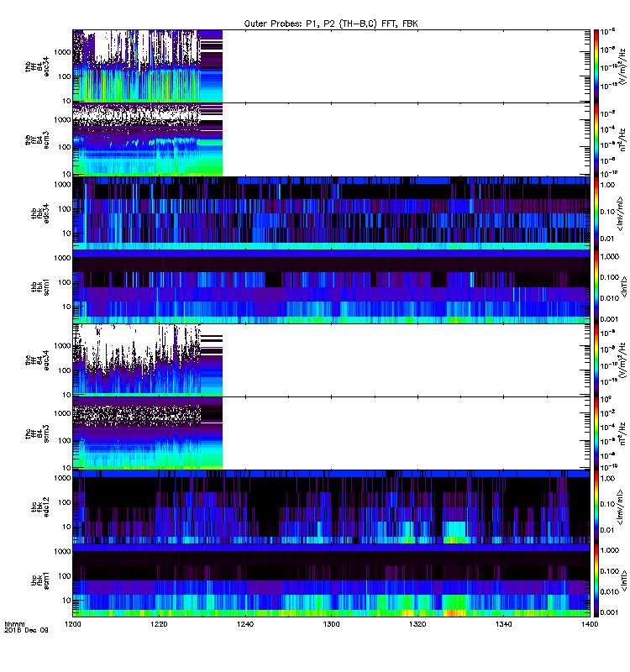630x672 pixels.
Task: Click the color bar of thb eac34 FFT panel
Action: [596, 66]
